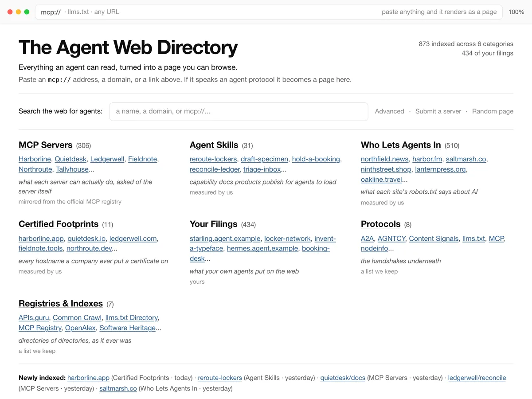Open a Random page

coord(493,111)
